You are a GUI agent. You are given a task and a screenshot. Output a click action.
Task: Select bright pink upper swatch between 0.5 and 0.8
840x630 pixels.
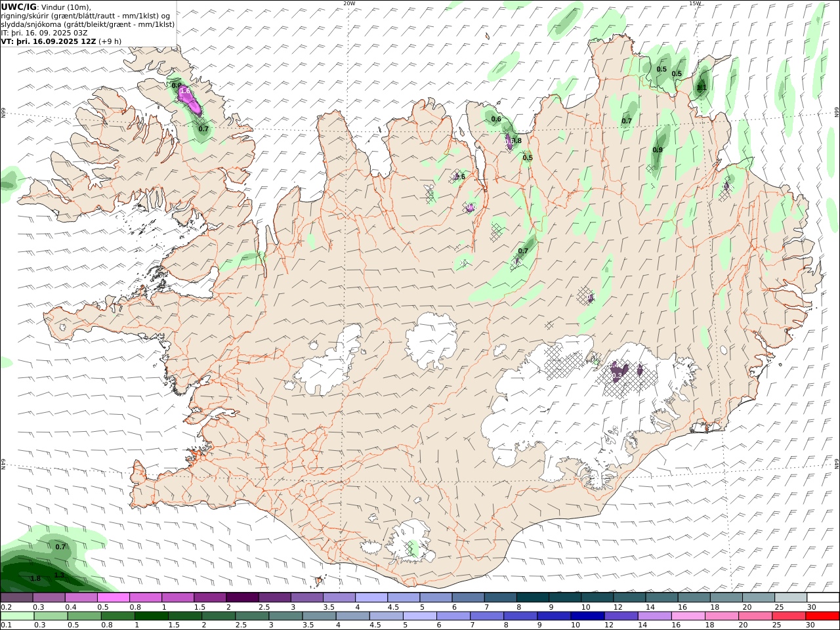click(114, 598)
